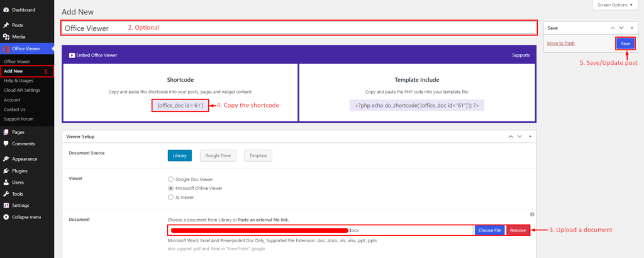Select Microsoft Online Viewer option

(170, 188)
